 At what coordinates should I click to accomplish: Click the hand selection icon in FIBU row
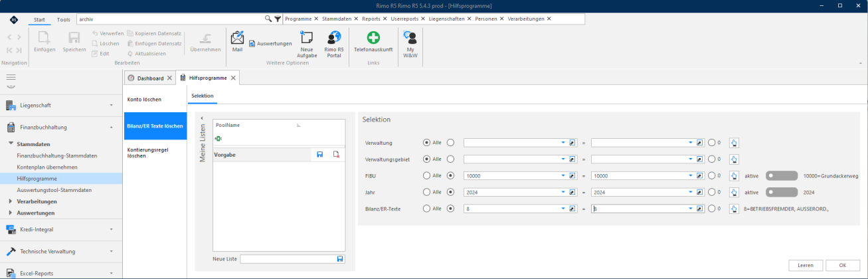(x=734, y=175)
